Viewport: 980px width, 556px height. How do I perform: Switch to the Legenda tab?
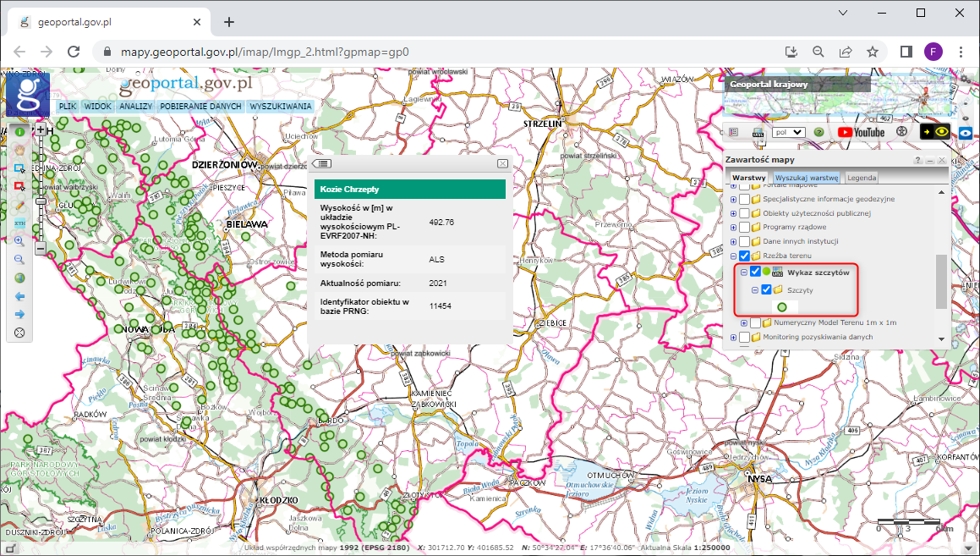(x=862, y=178)
